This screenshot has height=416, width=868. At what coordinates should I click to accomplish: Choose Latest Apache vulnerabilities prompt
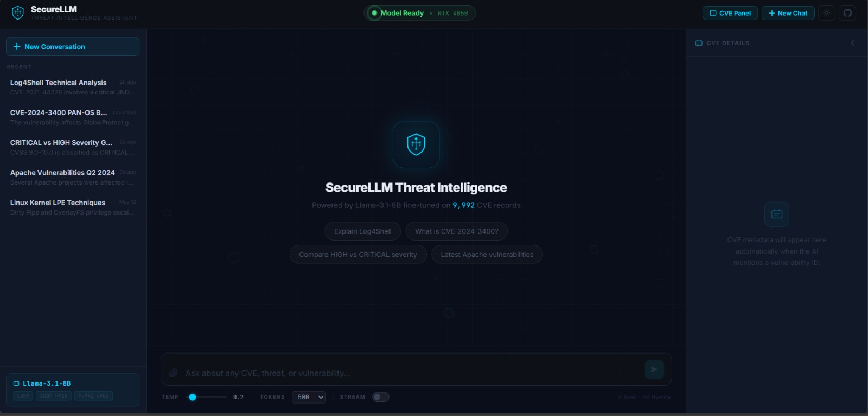(487, 254)
